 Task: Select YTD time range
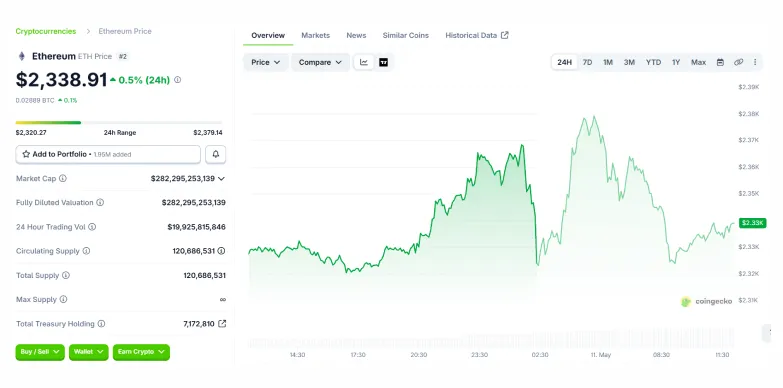[x=653, y=62]
